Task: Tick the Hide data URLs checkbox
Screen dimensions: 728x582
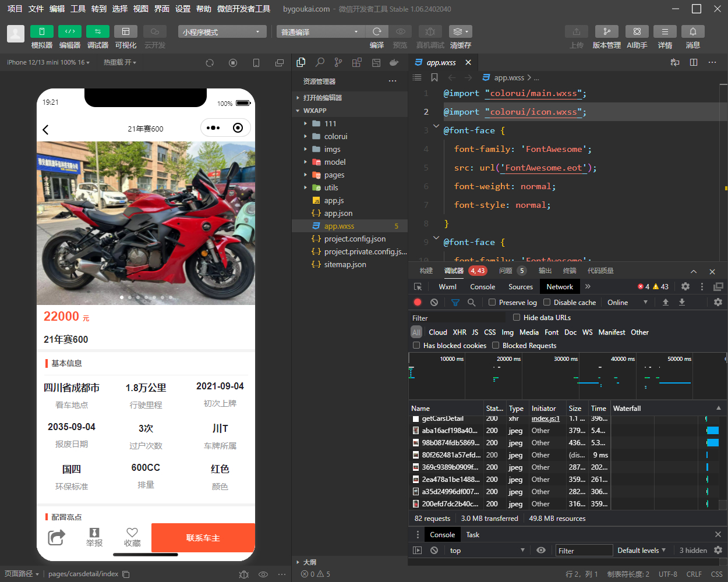Action: (x=517, y=317)
